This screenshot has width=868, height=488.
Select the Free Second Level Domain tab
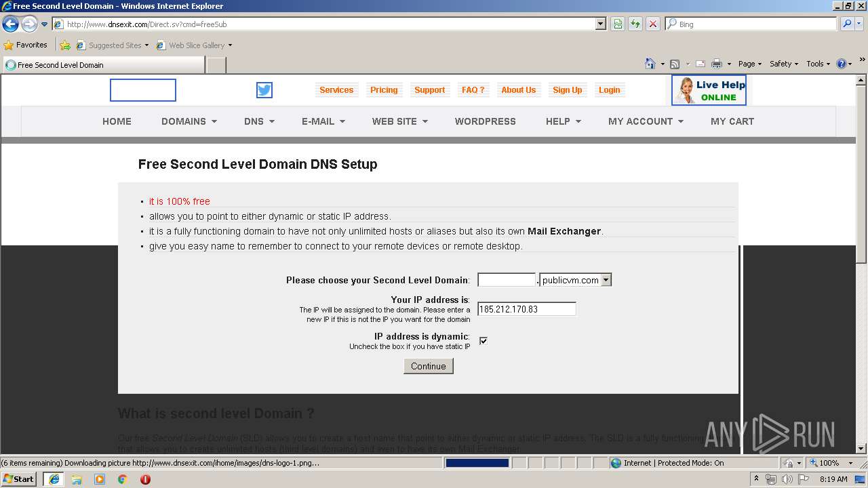tap(103, 65)
